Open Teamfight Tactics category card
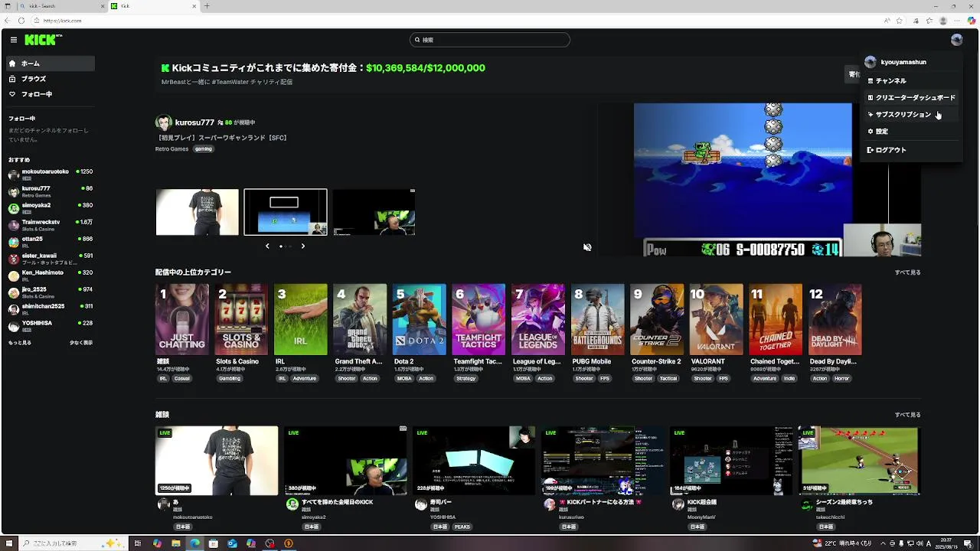Screen dimensions: 980x551 (x=479, y=319)
